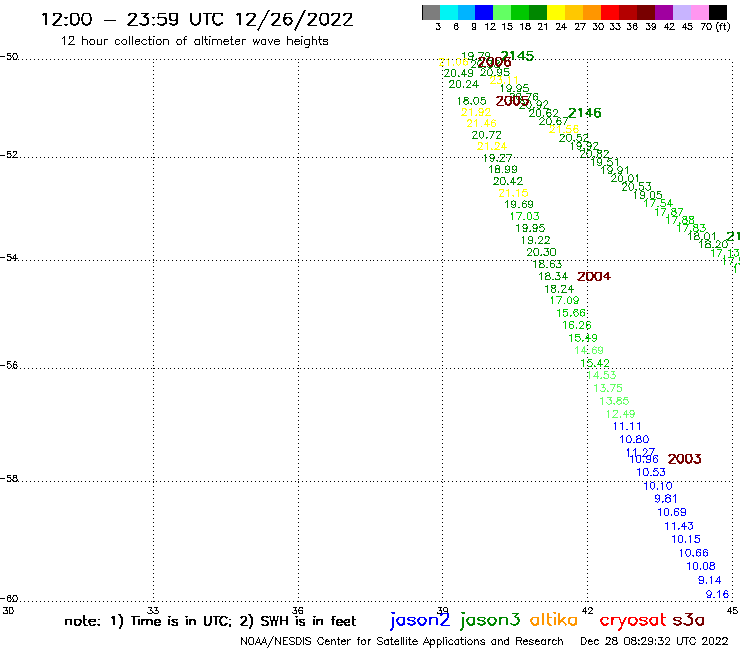Select the wave height value 17.03
The height and width of the screenshot is (650, 740).
(x=524, y=216)
